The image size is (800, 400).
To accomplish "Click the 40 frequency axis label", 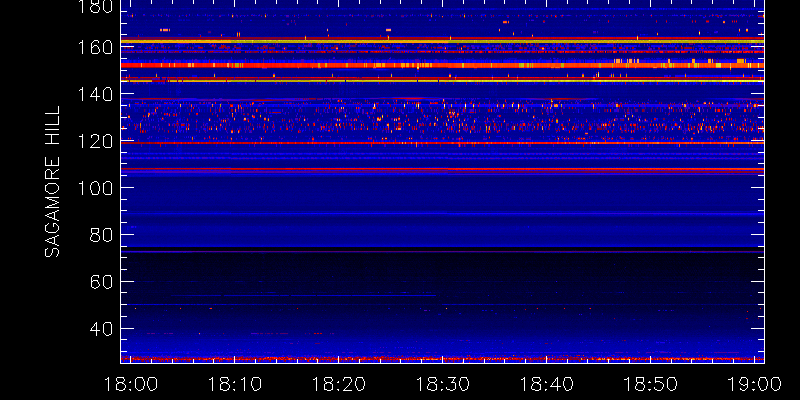I will [x=101, y=329].
